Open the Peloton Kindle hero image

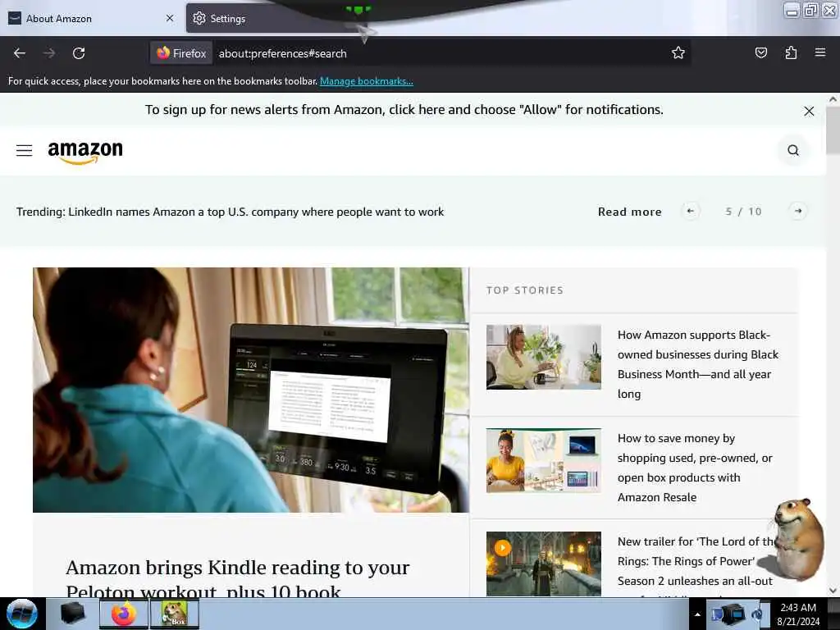(x=251, y=390)
